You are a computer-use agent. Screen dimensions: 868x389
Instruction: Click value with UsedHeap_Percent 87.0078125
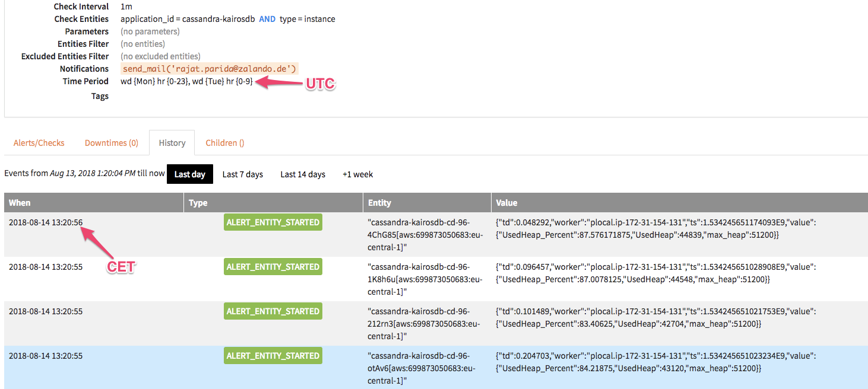(x=655, y=273)
